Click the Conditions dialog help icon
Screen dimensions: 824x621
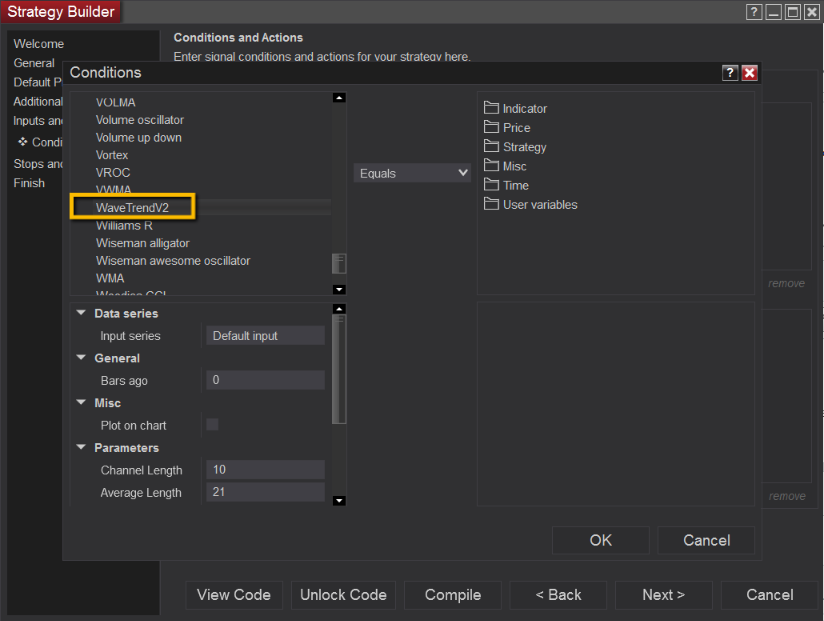coord(730,73)
